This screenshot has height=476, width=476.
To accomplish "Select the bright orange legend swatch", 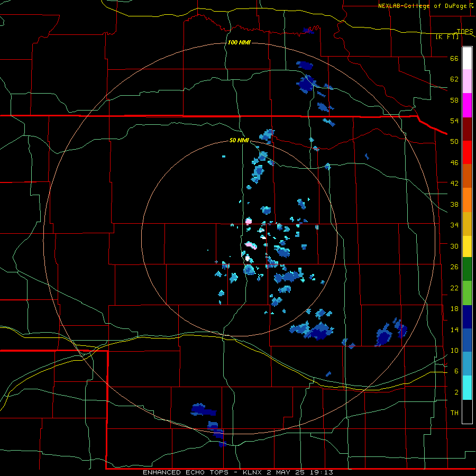I will [467, 200].
